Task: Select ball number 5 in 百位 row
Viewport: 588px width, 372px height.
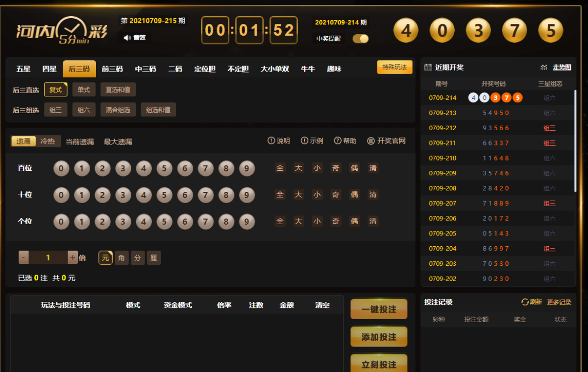Action: [164, 168]
